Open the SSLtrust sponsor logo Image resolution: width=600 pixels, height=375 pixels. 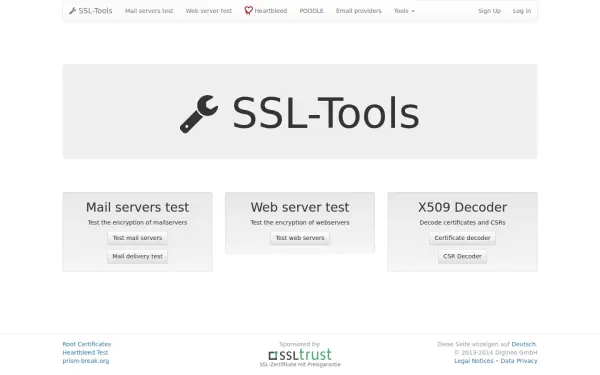pos(300,355)
